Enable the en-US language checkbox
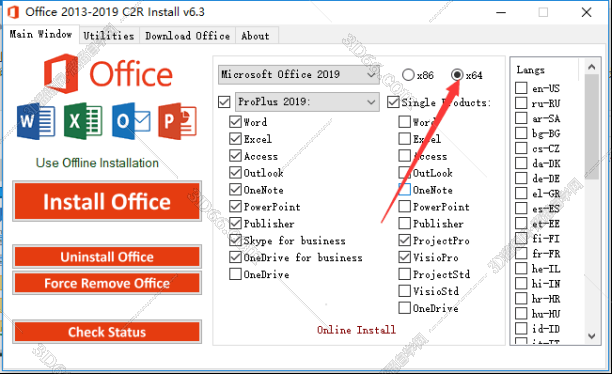Image resolution: width=612 pixels, height=374 pixels. click(521, 88)
